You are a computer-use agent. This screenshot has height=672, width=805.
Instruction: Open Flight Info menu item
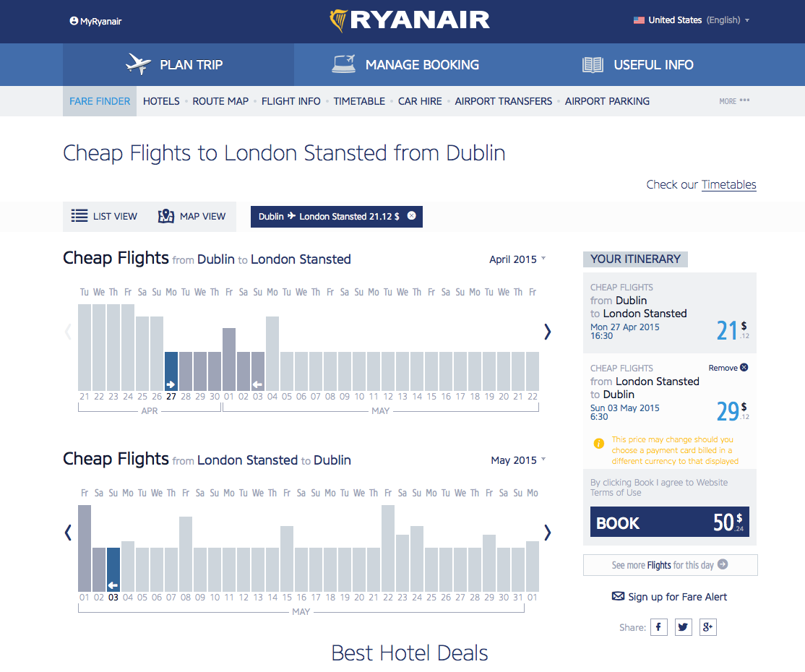(291, 101)
